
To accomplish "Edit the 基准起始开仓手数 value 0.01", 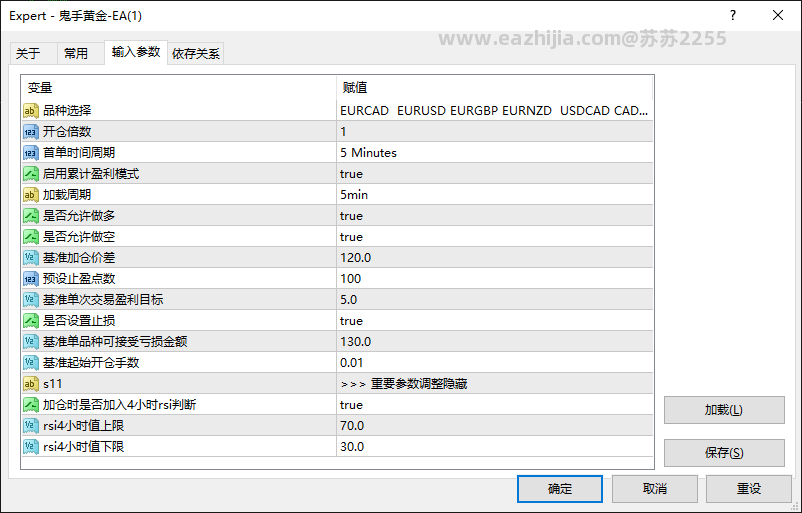I will point(495,363).
